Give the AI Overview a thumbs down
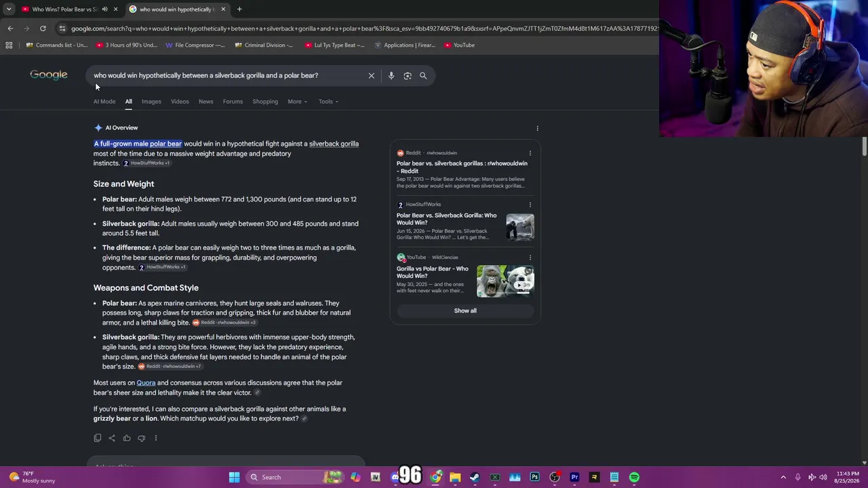The width and height of the screenshot is (868, 488). pos(141,438)
